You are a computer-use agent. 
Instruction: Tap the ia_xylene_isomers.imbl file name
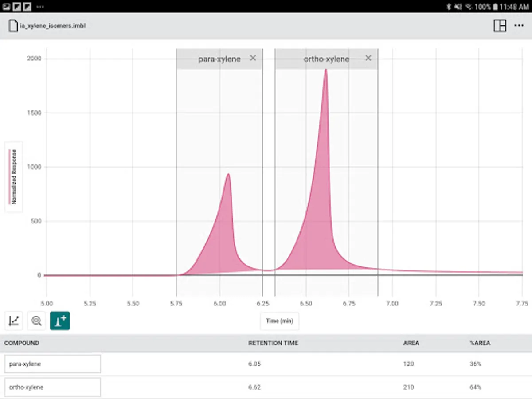tap(53, 26)
